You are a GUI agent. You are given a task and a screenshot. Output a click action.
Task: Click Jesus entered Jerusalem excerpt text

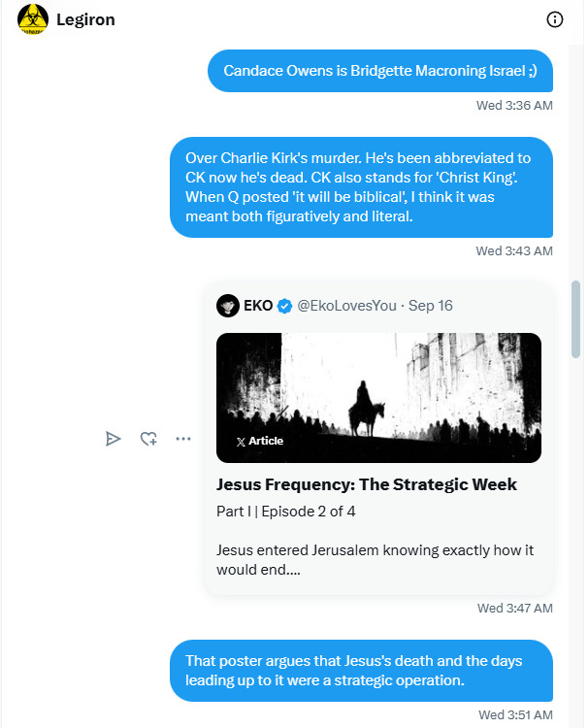click(375, 560)
